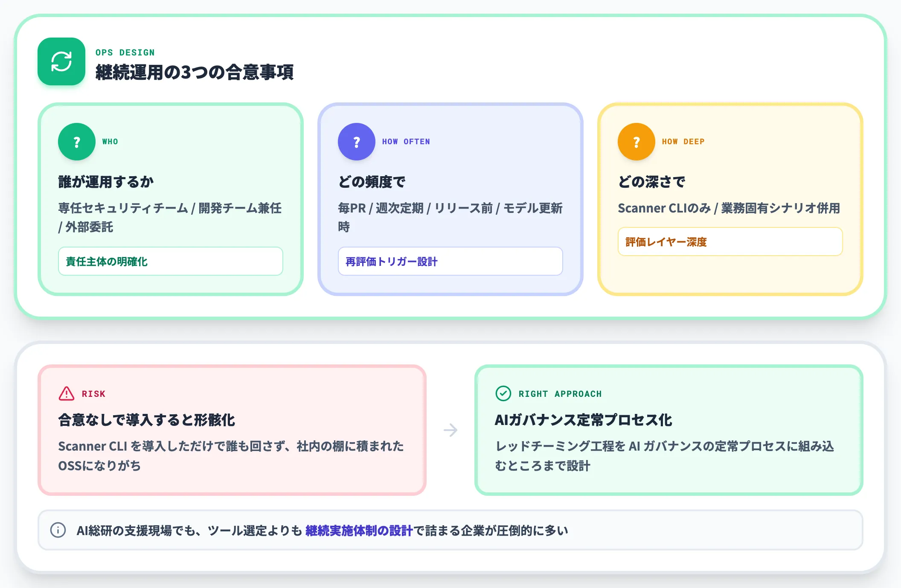The height and width of the screenshot is (588, 901).
Task: Click the info circle icon in note
Action: click(58, 530)
